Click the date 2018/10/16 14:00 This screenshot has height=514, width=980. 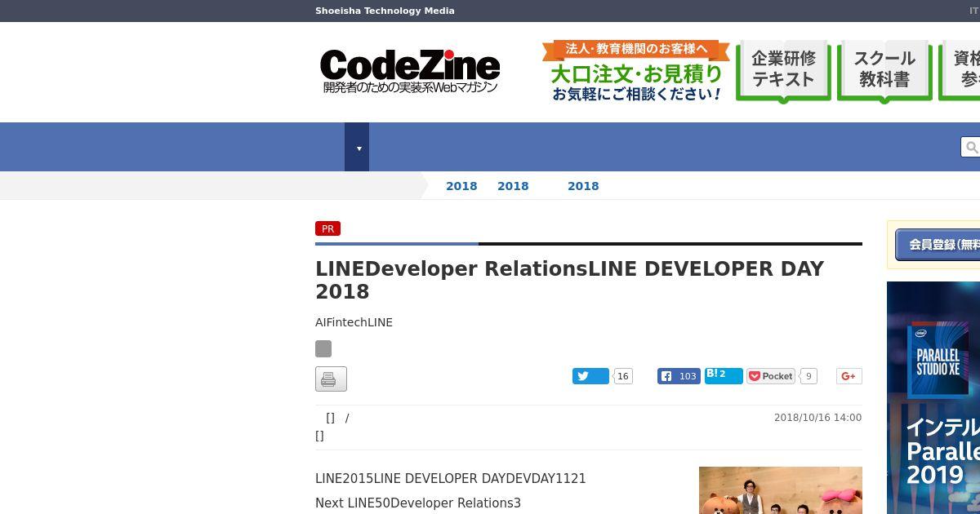(x=817, y=418)
